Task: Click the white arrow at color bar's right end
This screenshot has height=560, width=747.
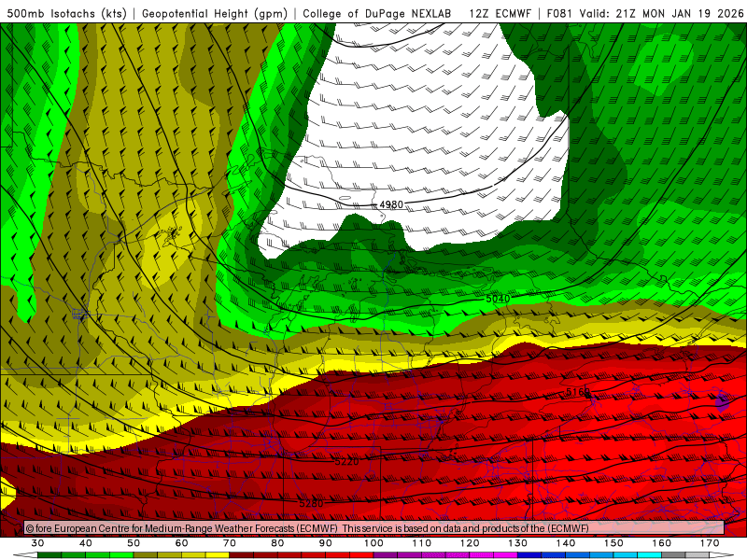Action: (722, 556)
